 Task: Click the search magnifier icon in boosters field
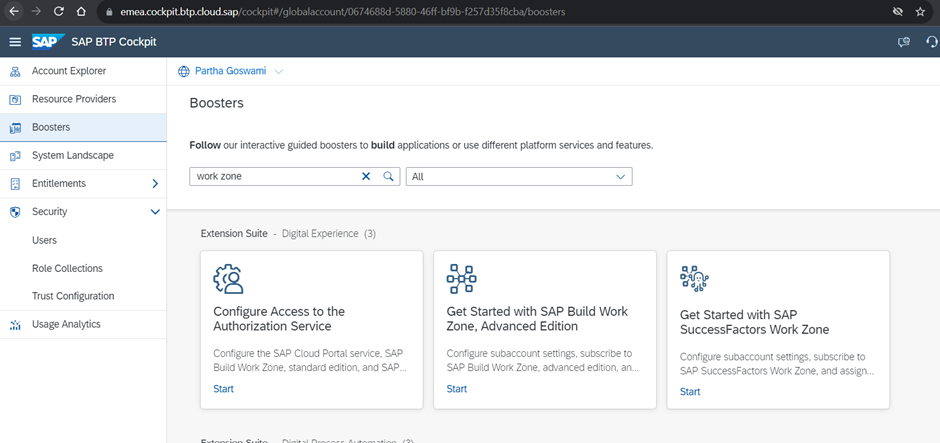pos(389,176)
